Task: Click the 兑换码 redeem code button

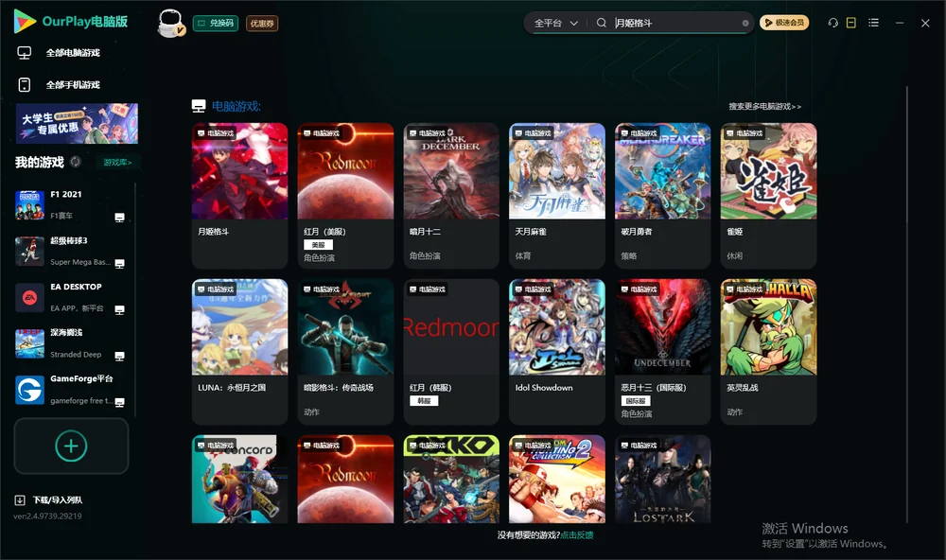Action: pyautogui.click(x=216, y=24)
